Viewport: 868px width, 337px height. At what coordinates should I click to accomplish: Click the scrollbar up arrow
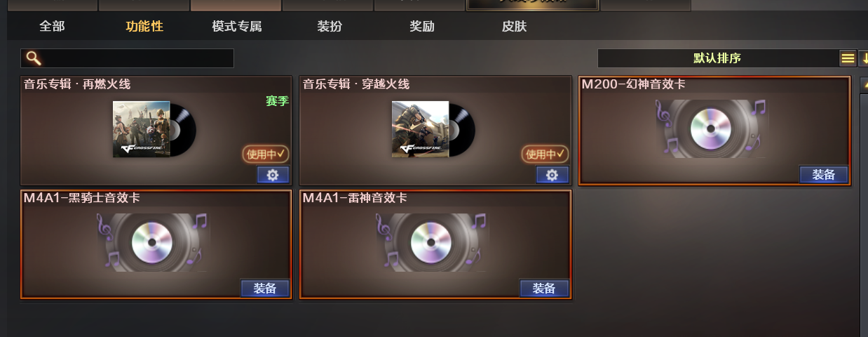(864, 84)
